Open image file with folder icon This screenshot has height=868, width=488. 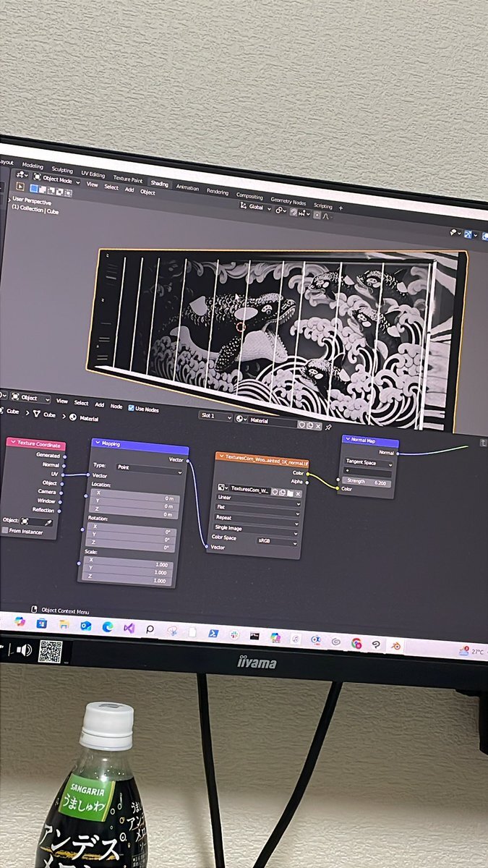click(x=289, y=493)
